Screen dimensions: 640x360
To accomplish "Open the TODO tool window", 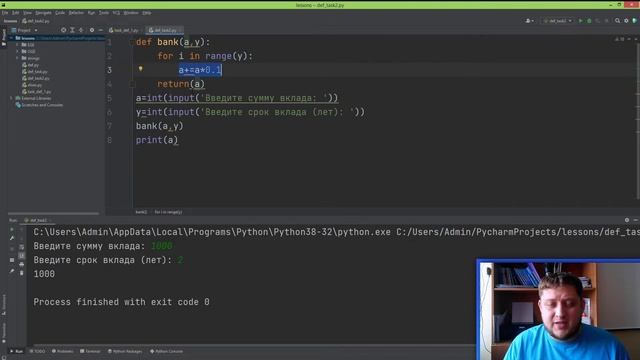I will click(x=38, y=351).
